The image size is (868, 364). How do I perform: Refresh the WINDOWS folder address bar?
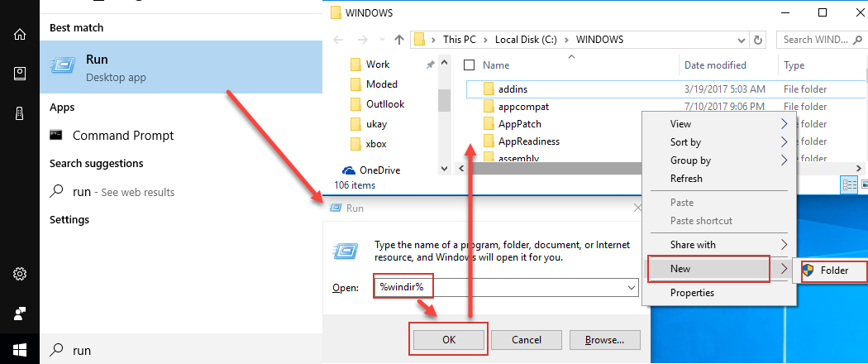click(759, 40)
